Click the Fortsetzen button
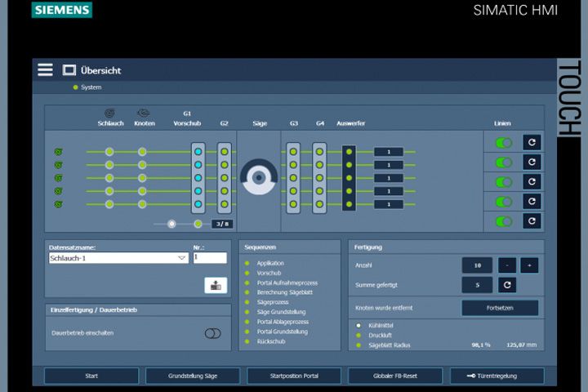 click(x=499, y=308)
